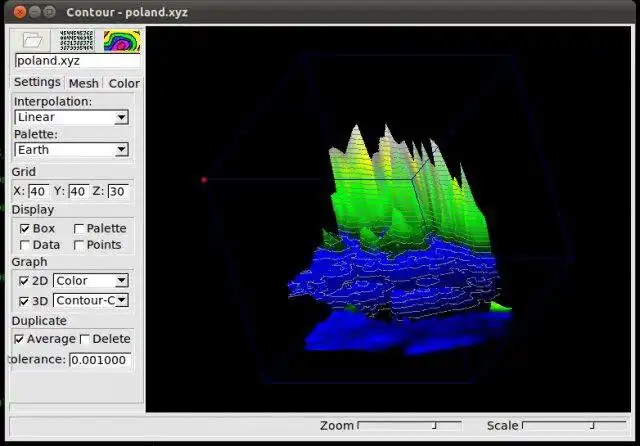Enable the Points display checkbox
Screen dimensions: 640x446
[x=79, y=245]
